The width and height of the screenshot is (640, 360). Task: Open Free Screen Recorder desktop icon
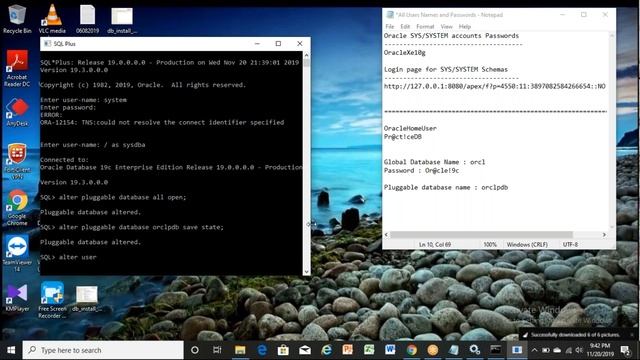52,300
